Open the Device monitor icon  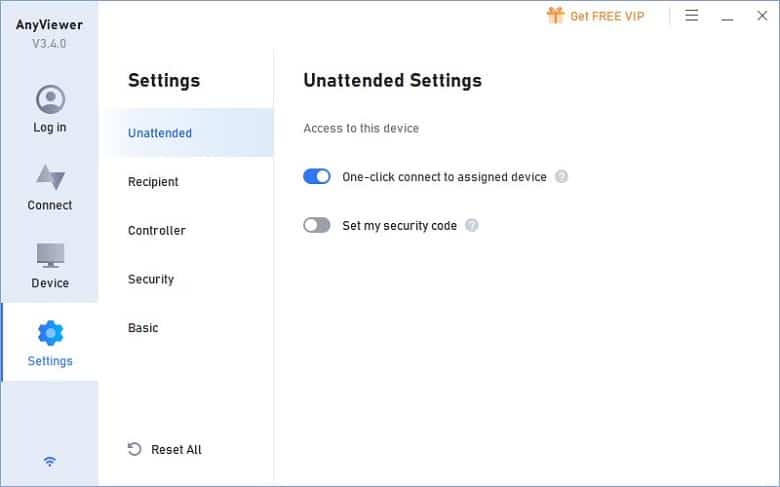click(x=50, y=255)
